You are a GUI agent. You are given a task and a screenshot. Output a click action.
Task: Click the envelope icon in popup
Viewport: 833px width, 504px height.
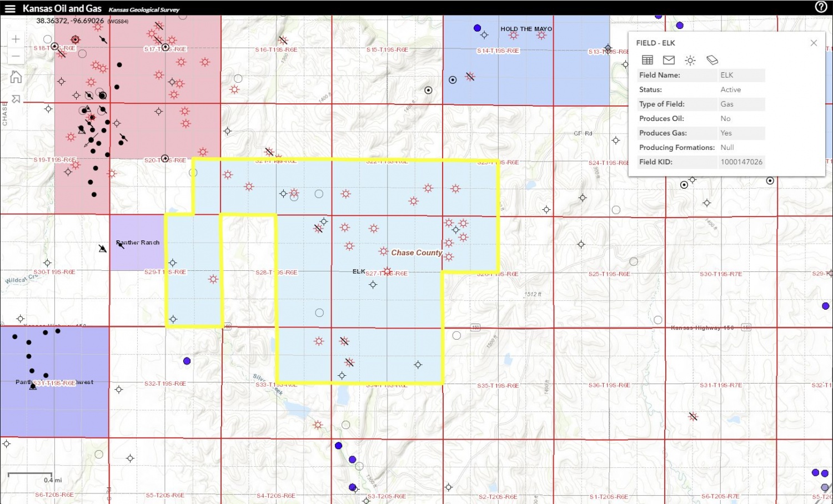(x=669, y=60)
